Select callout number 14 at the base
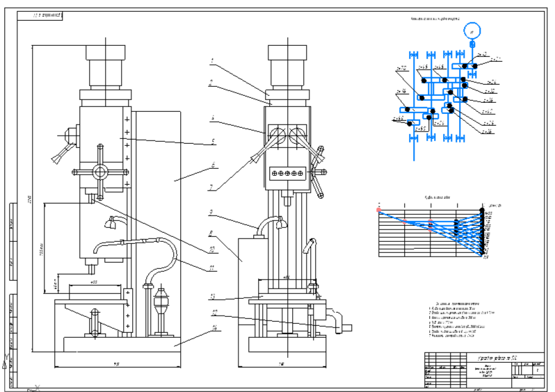Viewport: 555px width, 392px height. tap(214, 328)
